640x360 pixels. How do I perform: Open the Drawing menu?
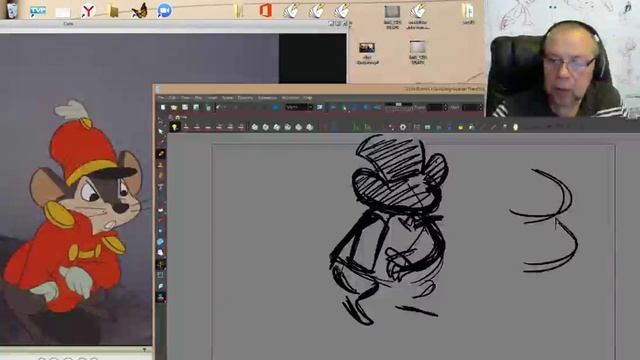(x=245, y=98)
